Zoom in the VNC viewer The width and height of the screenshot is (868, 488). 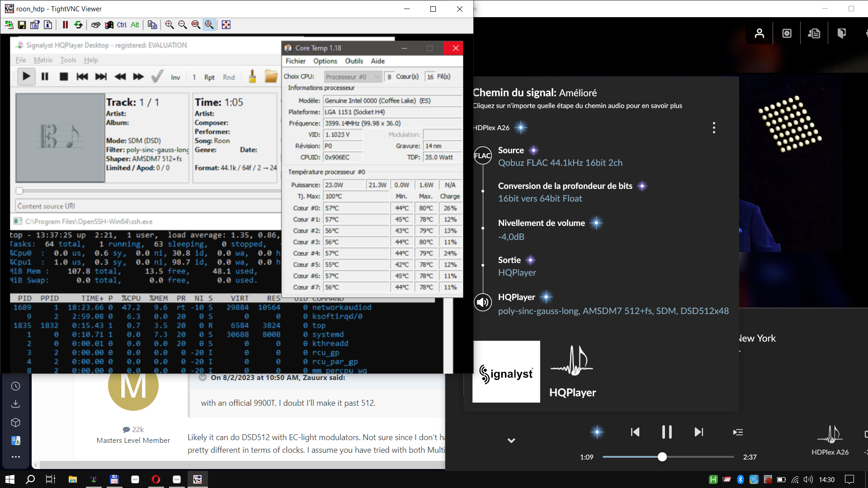tap(170, 25)
